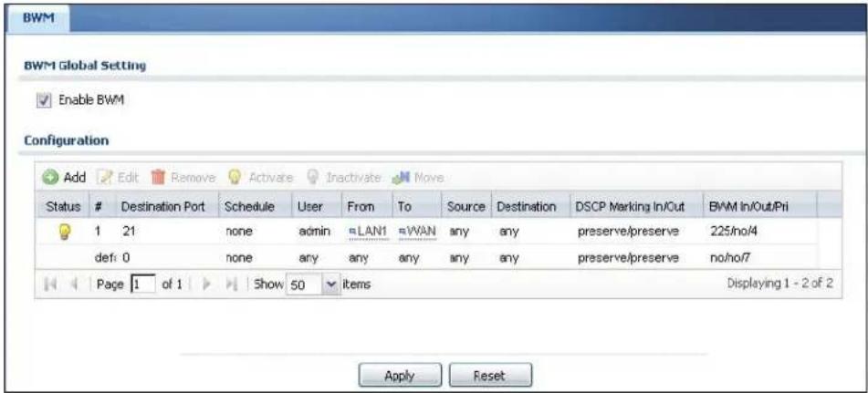Viewport: 868px width, 393px height.
Task: Click the yellow status bulb of rule 1
Action: pyautogui.click(x=66, y=231)
